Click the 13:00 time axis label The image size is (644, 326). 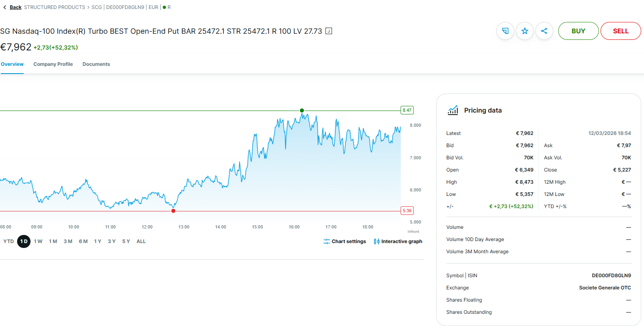tap(184, 227)
